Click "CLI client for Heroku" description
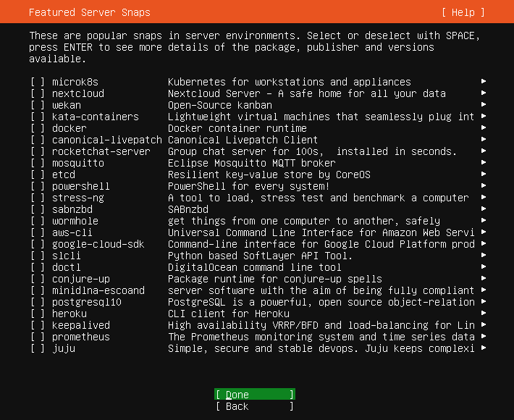514x420 pixels. click(229, 314)
